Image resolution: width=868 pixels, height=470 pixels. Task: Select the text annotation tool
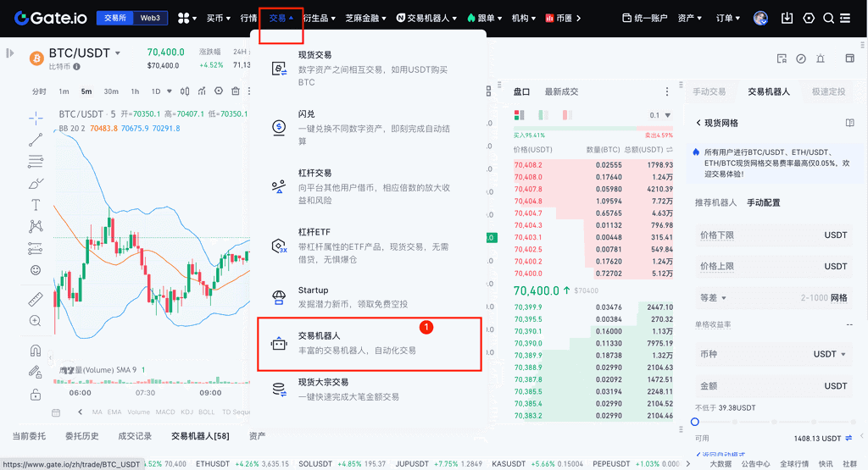[x=35, y=204]
